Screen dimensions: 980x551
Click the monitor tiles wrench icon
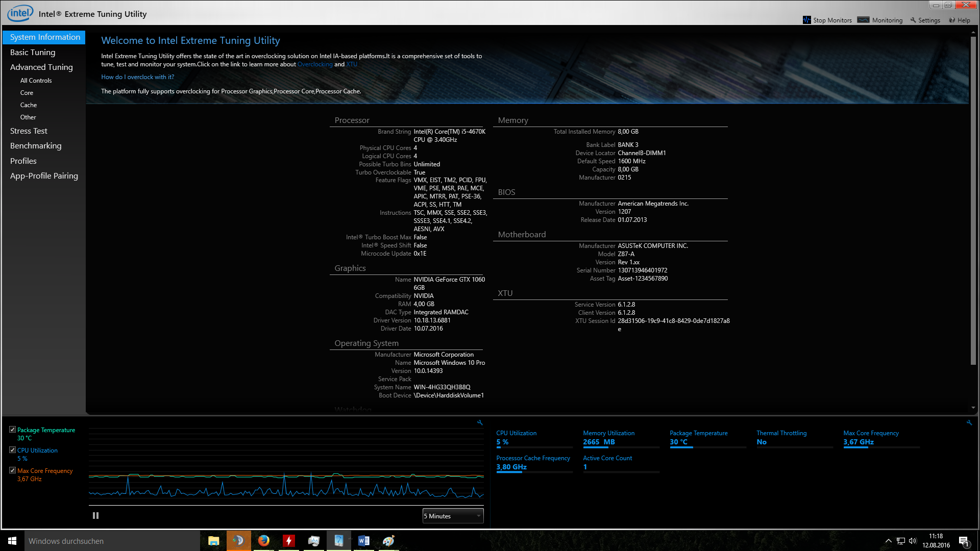(x=969, y=422)
